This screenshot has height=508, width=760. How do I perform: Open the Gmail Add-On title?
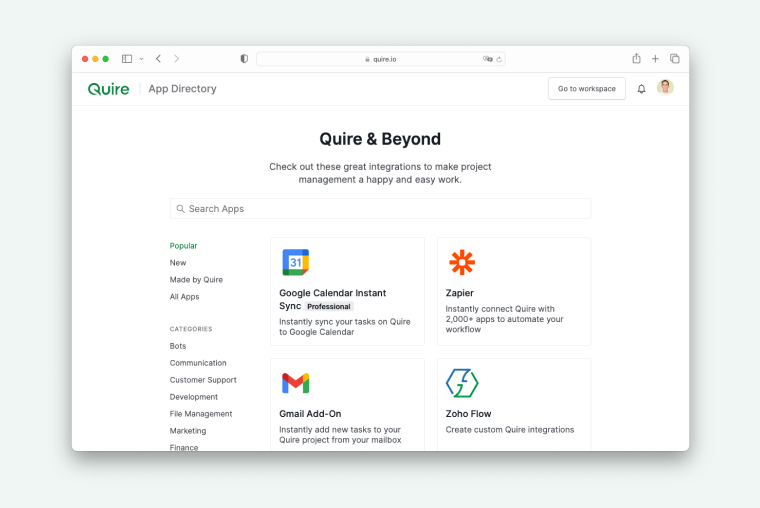(x=310, y=413)
